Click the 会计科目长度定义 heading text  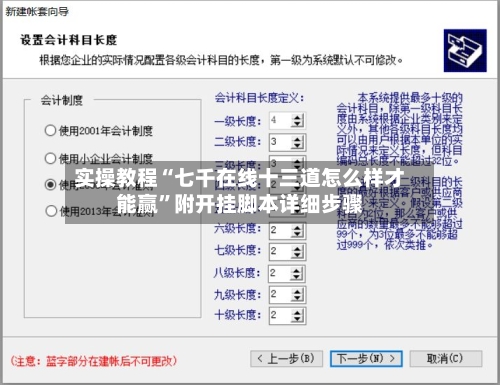(x=259, y=98)
